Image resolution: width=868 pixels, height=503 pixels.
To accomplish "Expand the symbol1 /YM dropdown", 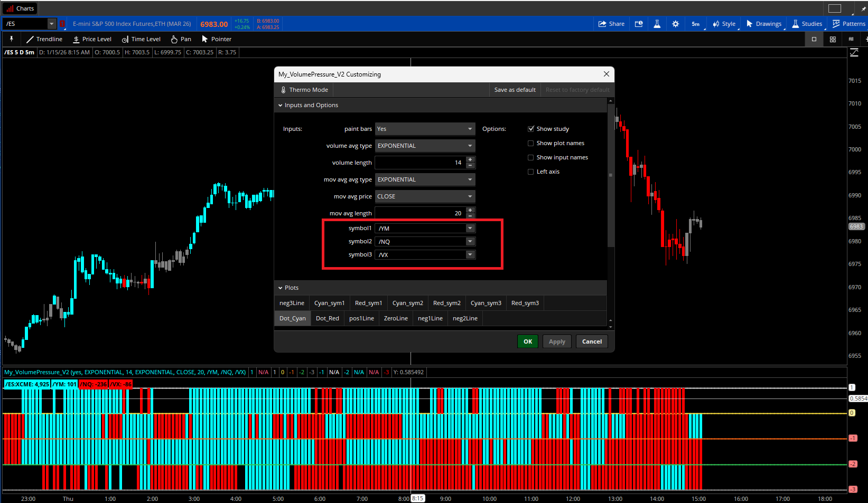I will 470,229.
